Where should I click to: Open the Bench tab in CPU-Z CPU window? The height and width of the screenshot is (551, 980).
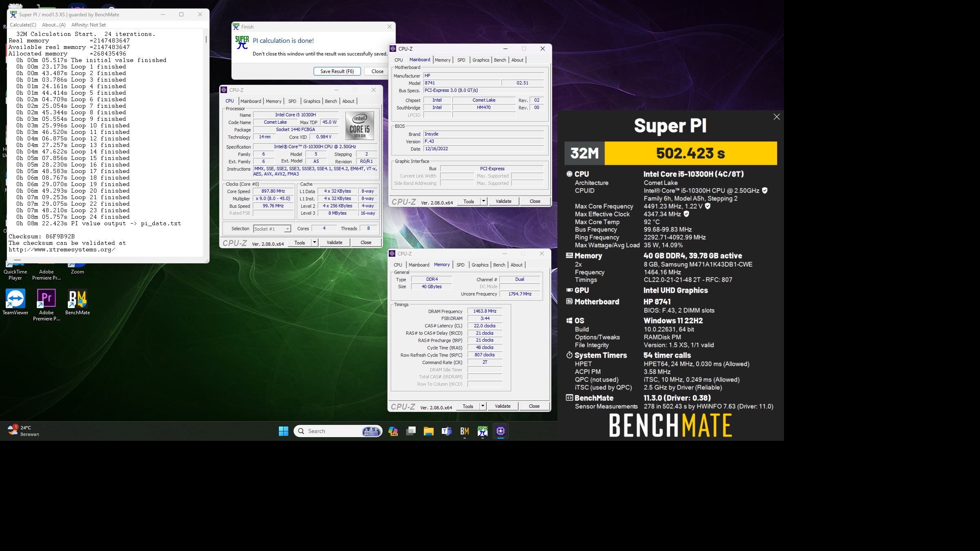pos(331,101)
